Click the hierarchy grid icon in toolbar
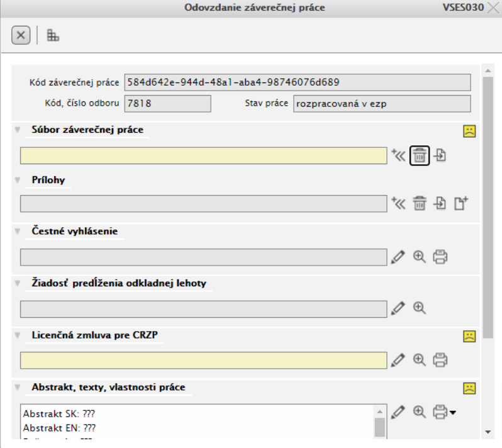The width and height of the screenshot is (502, 448). pyautogui.click(x=53, y=36)
